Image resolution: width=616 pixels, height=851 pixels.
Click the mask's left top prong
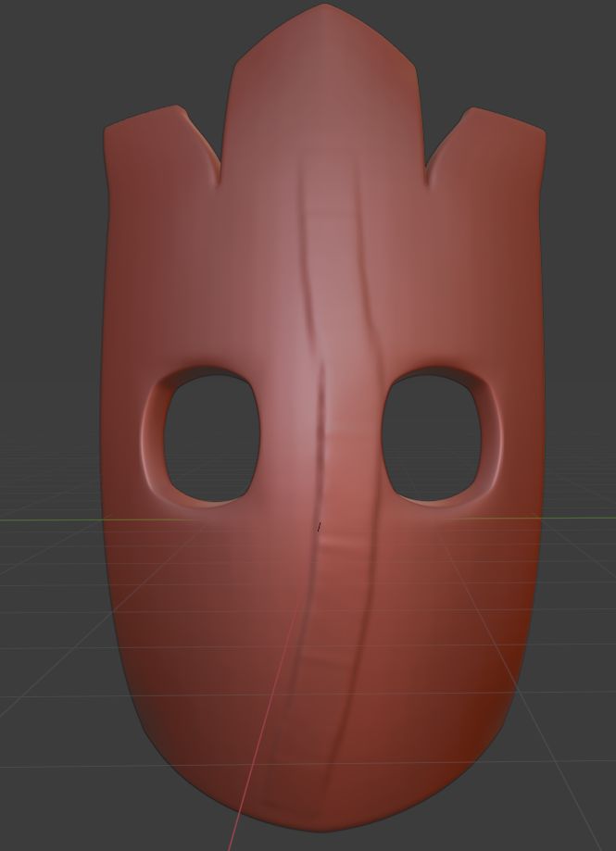click(x=161, y=146)
